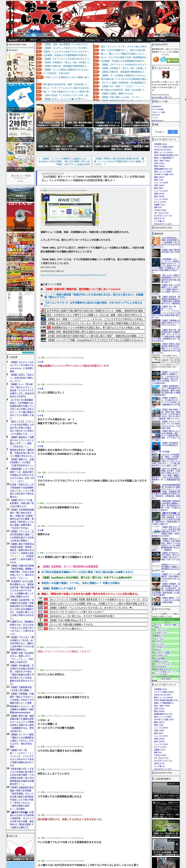The image size is (186, 868).
Task: Open the About navigation item
Action: point(33,40)
